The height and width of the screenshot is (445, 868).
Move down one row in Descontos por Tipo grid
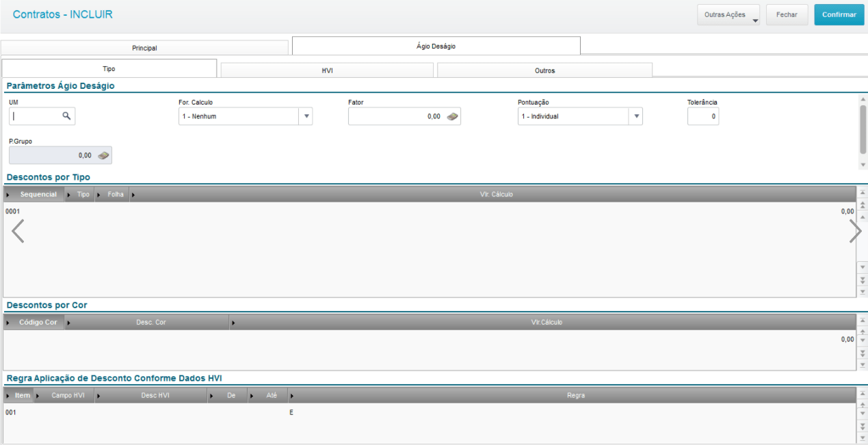[x=863, y=267]
